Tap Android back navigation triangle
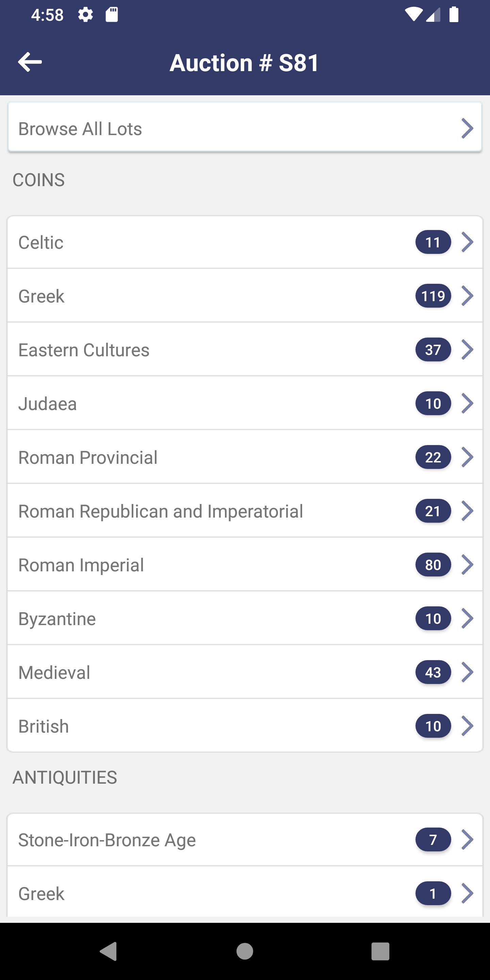Image resolution: width=490 pixels, height=980 pixels. coord(109,951)
